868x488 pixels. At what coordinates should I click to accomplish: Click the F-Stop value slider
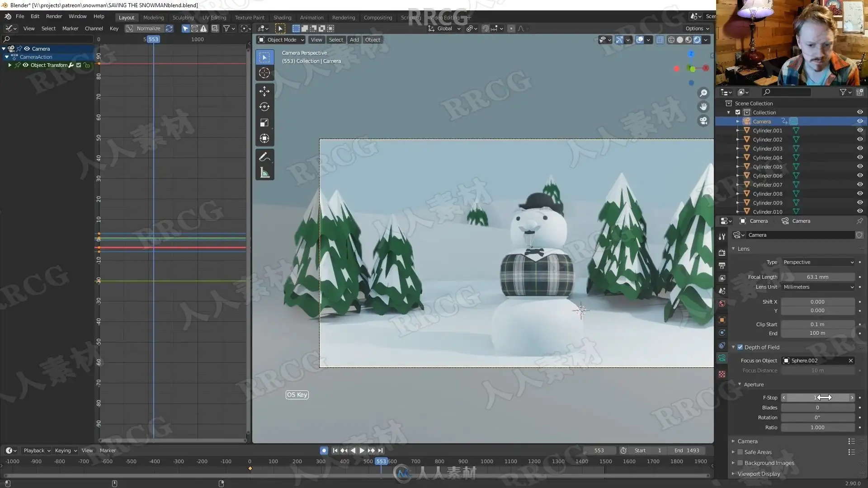pos(817,398)
